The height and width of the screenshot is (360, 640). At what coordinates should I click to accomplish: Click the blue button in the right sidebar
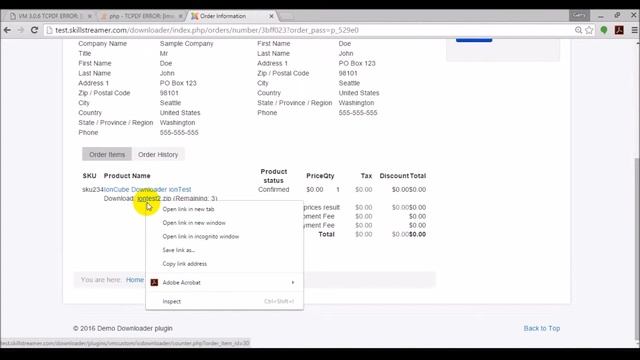tap(474, 40)
